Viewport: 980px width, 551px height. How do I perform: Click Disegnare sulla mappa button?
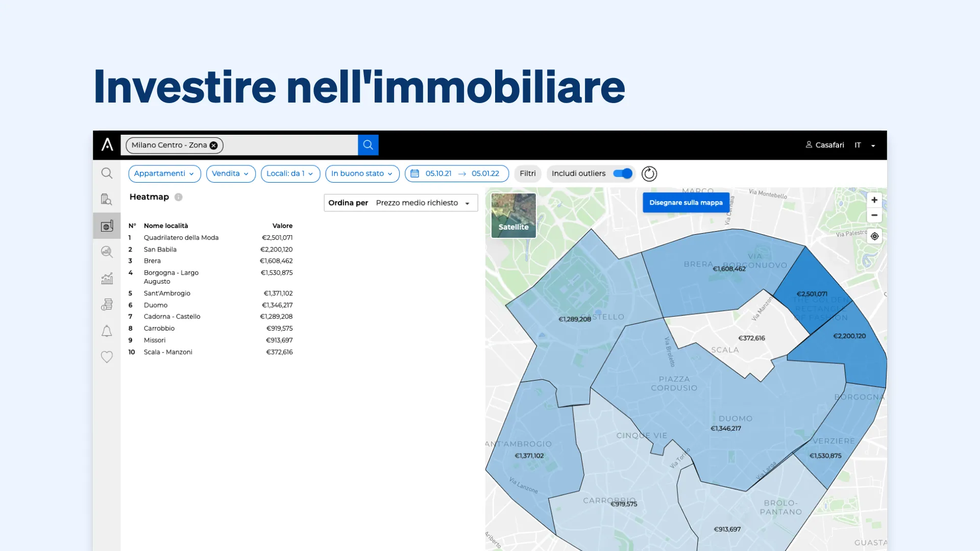tap(686, 203)
